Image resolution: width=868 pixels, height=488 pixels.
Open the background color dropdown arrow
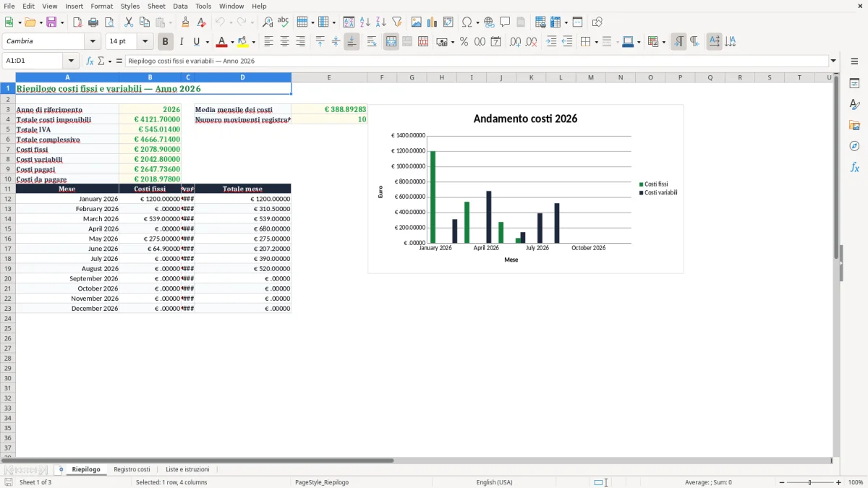tap(253, 42)
